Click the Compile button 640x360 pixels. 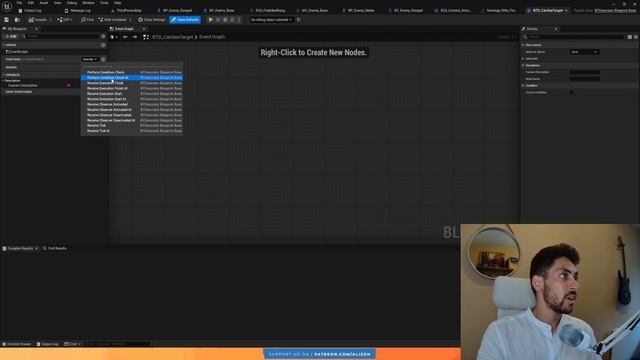tap(38, 20)
